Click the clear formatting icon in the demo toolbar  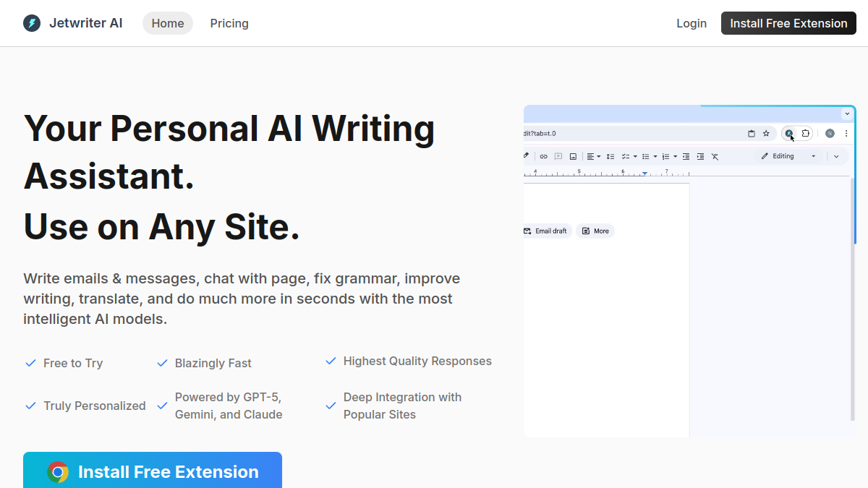(x=715, y=156)
